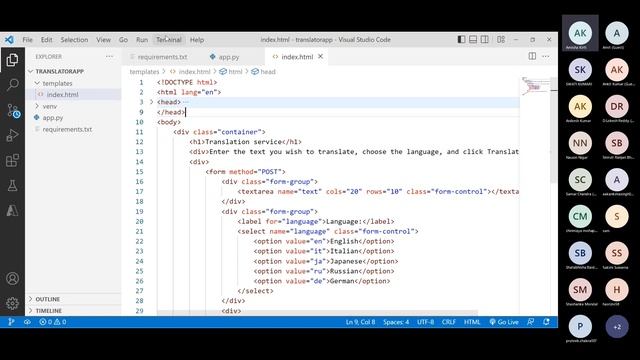Click the VS Code logo icon
Viewport: 640px width, 360px height.
coord(9,40)
